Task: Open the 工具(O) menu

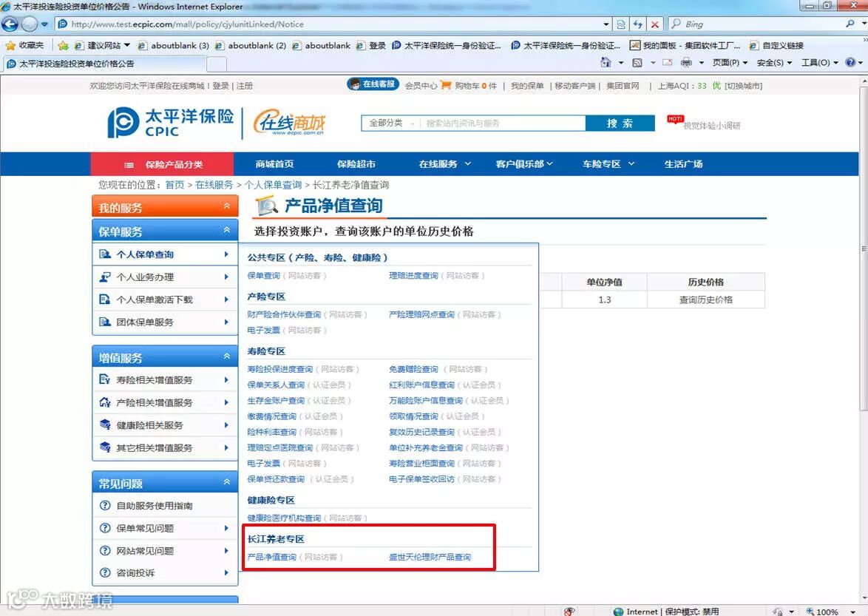Action: (x=819, y=63)
